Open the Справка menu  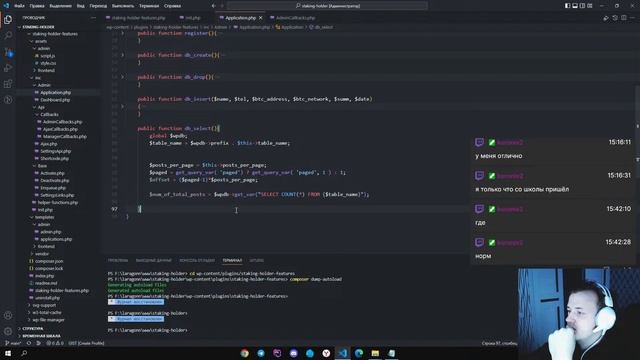tap(172, 6)
